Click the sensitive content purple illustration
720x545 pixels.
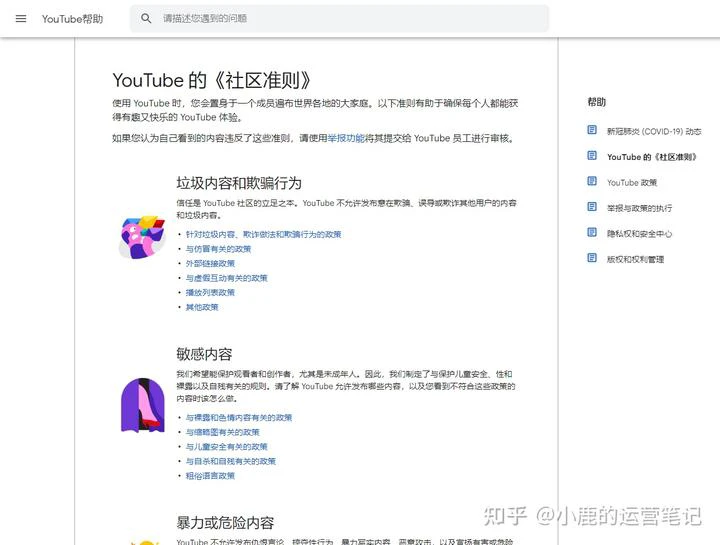point(143,405)
